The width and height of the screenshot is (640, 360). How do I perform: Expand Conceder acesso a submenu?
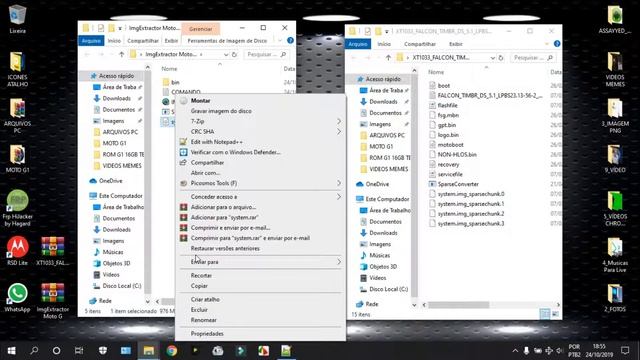260,197
